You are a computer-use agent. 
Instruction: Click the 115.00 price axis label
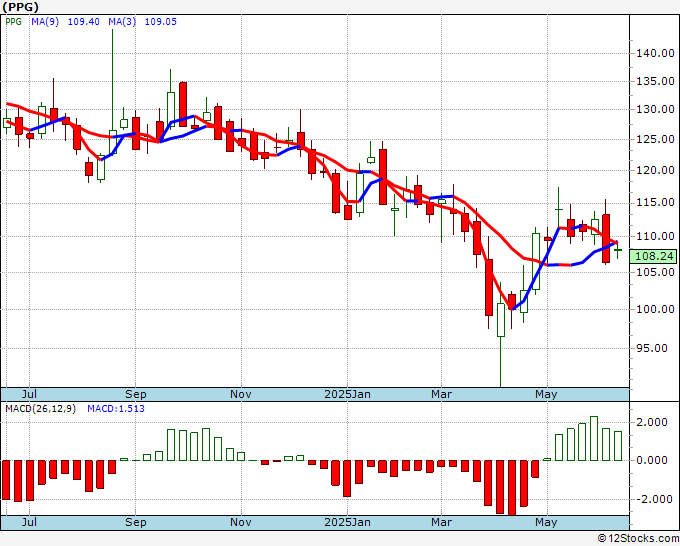[x=655, y=203]
